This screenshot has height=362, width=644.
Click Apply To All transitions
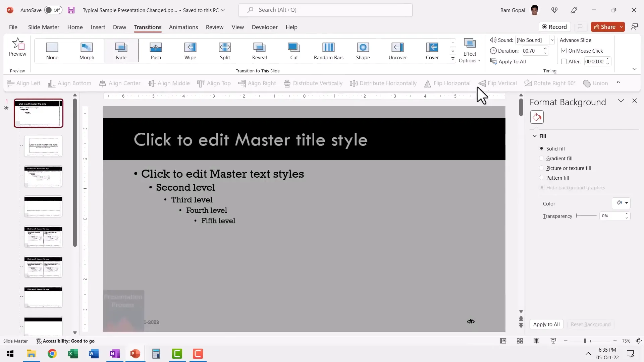508,61
